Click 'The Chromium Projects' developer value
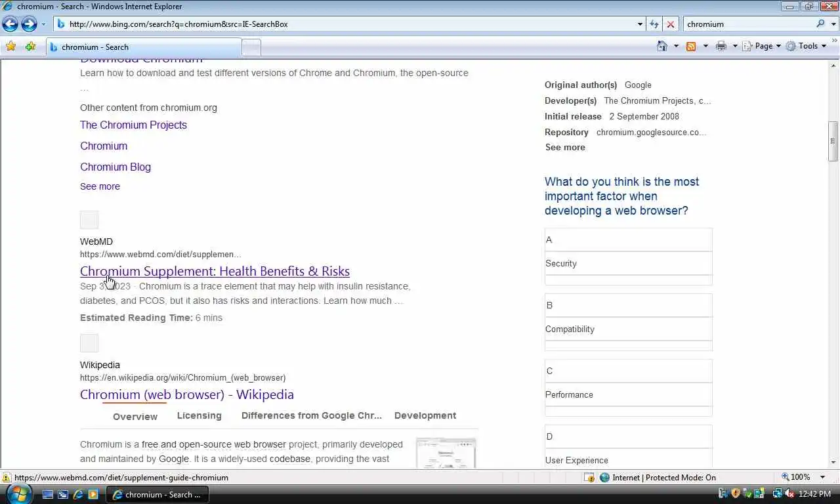The width and height of the screenshot is (840, 504). pyautogui.click(x=658, y=100)
